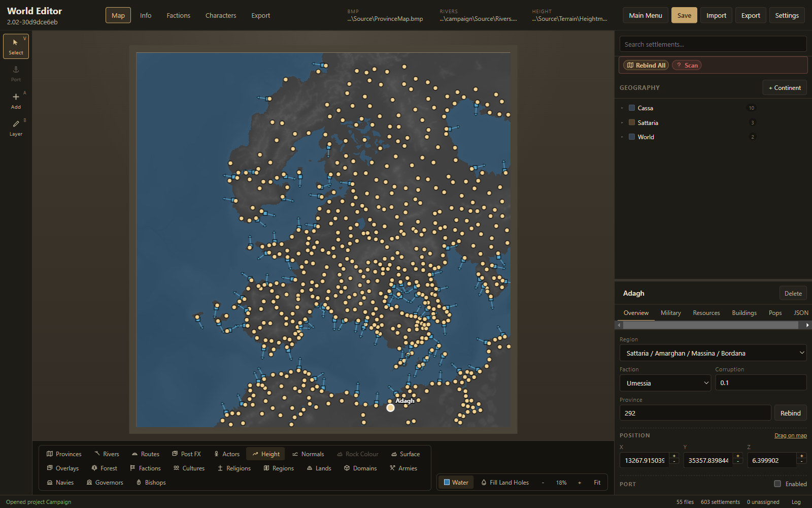Expand the Cassa tree node
Viewport: 812px width, 508px height.
click(x=622, y=108)
